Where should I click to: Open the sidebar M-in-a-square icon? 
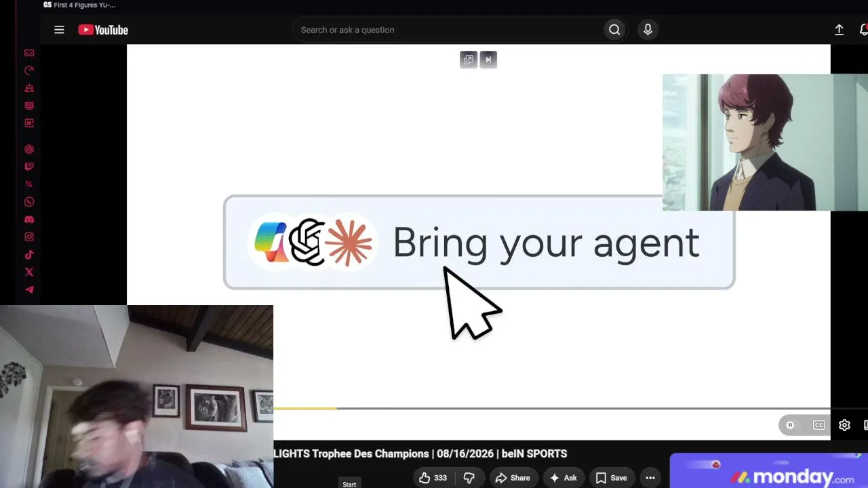click(x=29, y=123)
